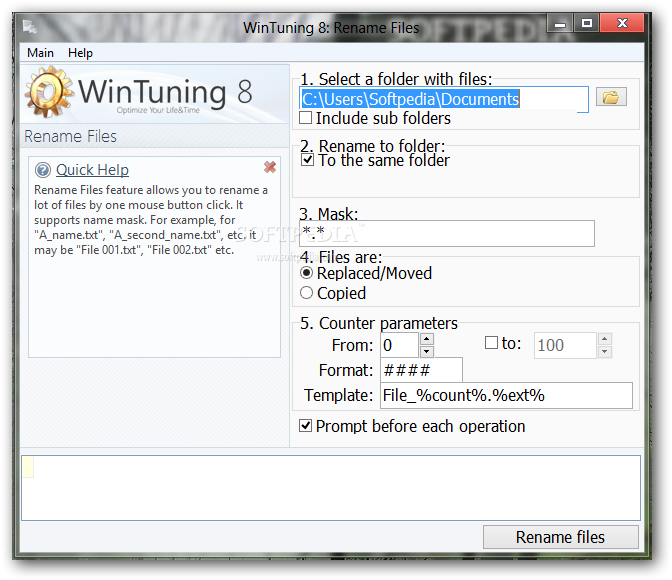Click the From value field

(399, 345)
